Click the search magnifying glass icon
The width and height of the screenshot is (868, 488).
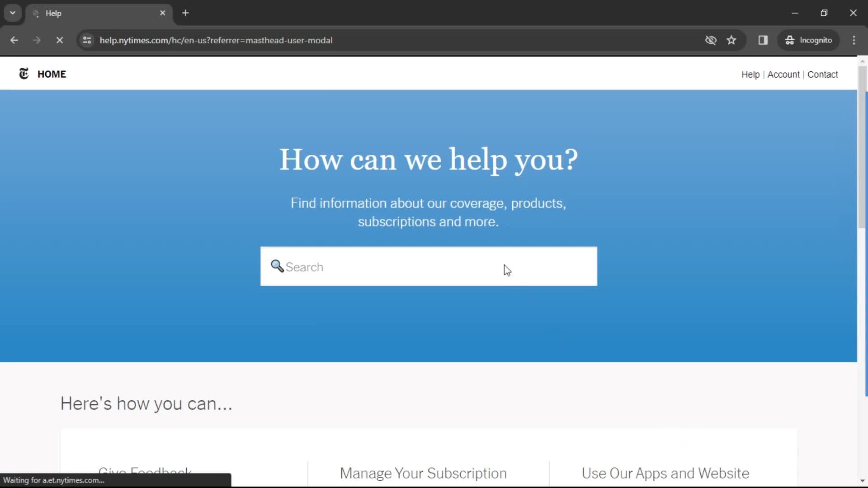click(277, 266)
